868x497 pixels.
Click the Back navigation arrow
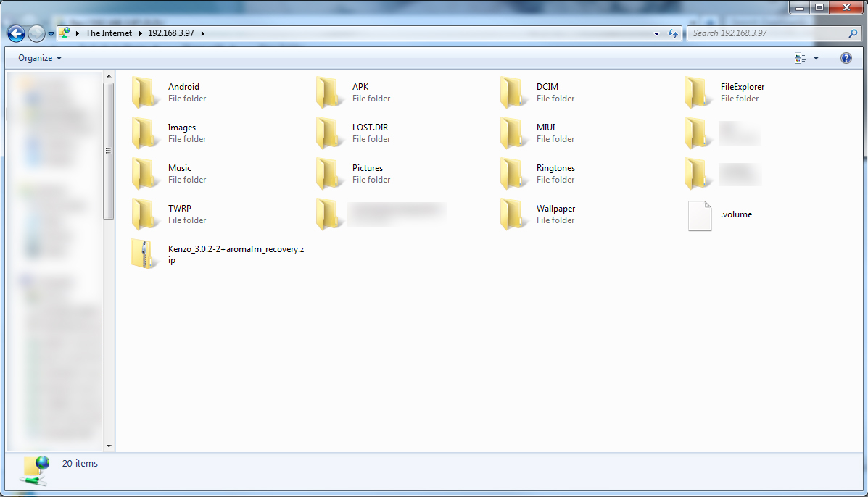pyautogui.click(x=16, y=34)
